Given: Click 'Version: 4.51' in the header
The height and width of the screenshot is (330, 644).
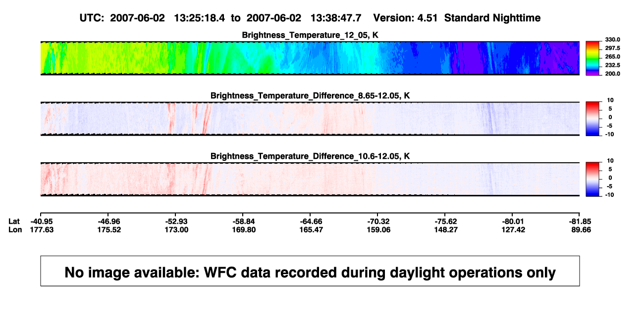Looking at the screenshot, I should (406, 18).
